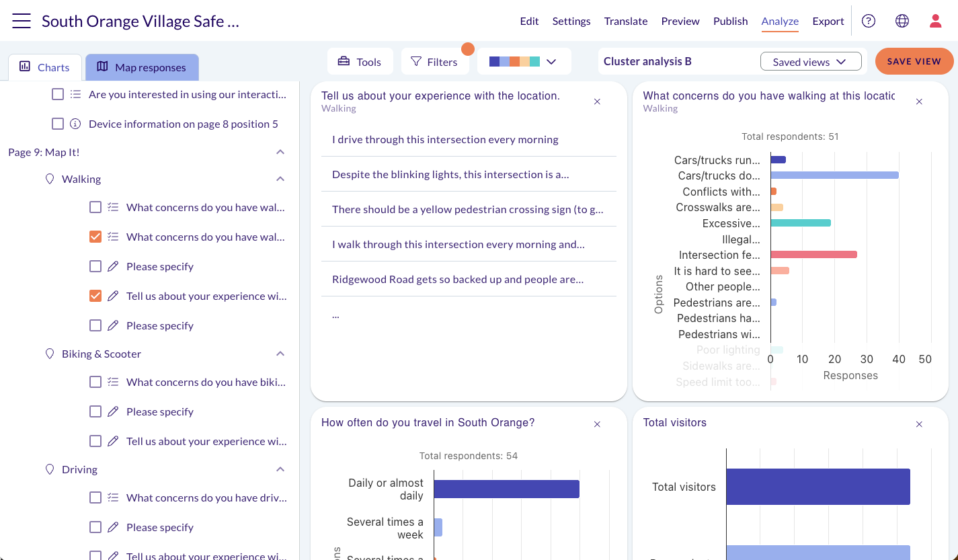
Task: Open the Filters funnel button
Action: coord(434,61)
